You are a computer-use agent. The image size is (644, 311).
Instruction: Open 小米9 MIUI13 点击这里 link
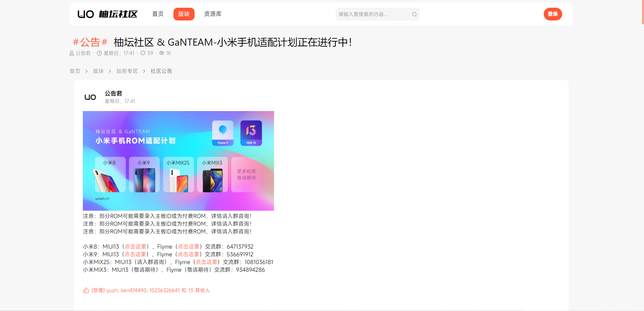[136, 254]
